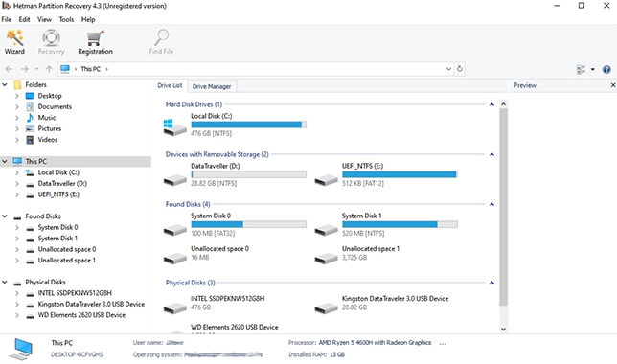Open the view options dropdown arrow

click(x=593, y=70)
